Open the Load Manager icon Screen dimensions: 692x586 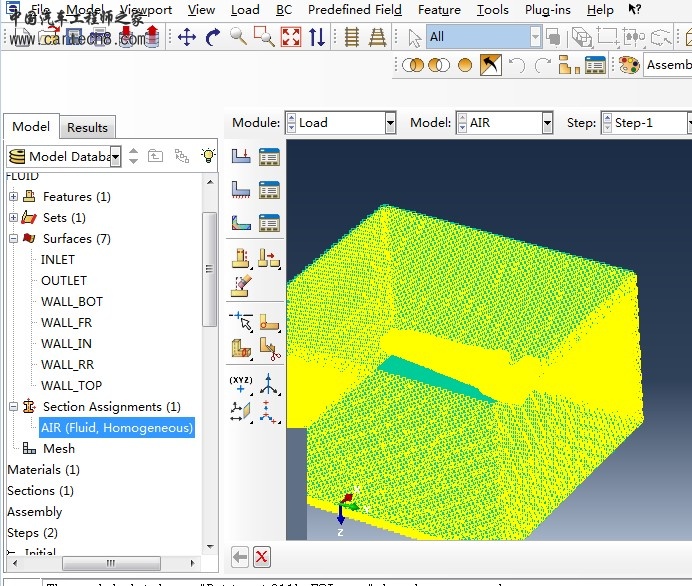click(x=269, y=156)
